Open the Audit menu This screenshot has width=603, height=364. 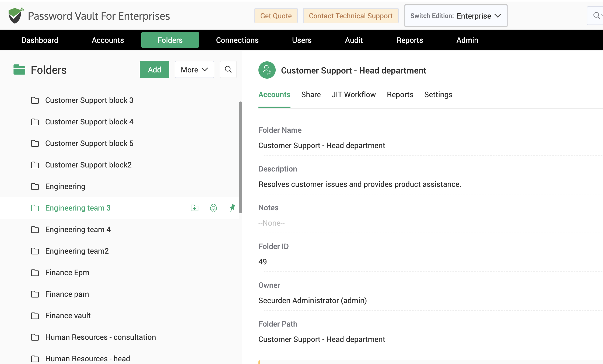pos(354,40)
